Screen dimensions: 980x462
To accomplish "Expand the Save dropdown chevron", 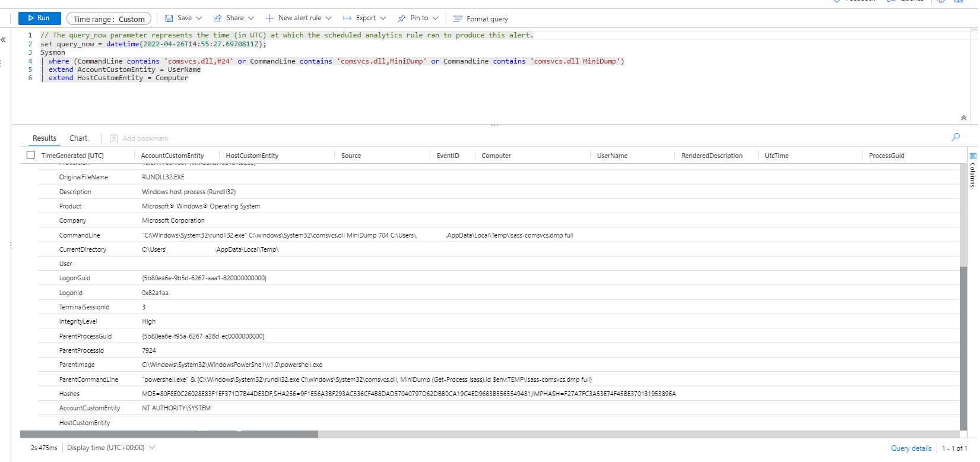I will pos(199,18).
